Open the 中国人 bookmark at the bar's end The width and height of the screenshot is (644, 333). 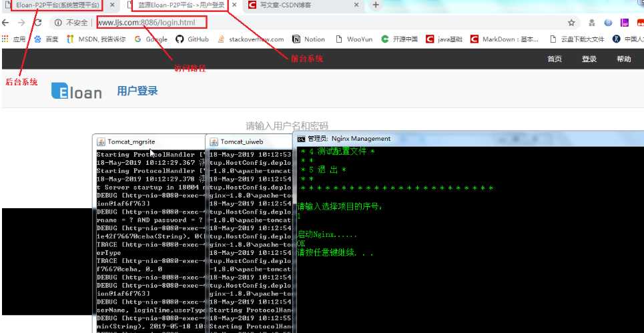[x=628, y=39]
